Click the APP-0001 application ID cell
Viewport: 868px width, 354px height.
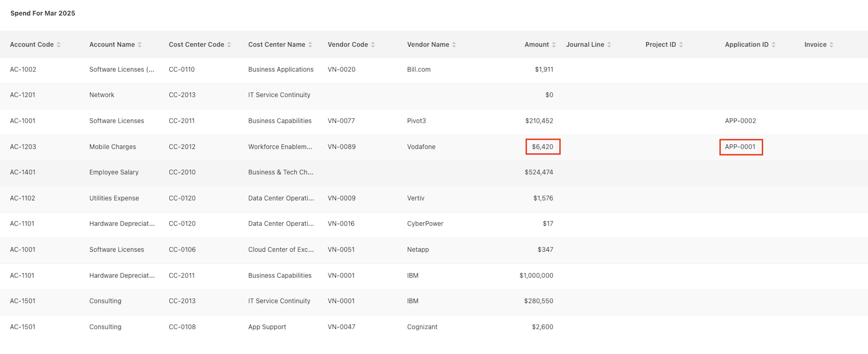coord(740,147)
